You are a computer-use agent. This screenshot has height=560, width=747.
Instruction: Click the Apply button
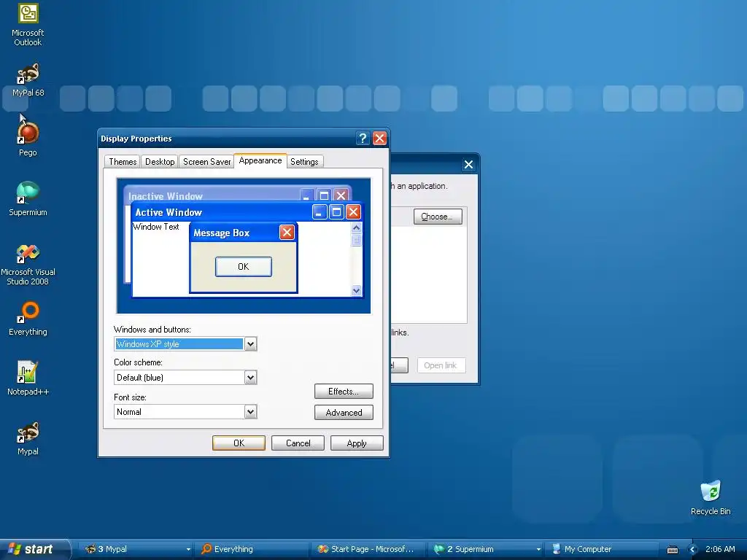[357, 443]
